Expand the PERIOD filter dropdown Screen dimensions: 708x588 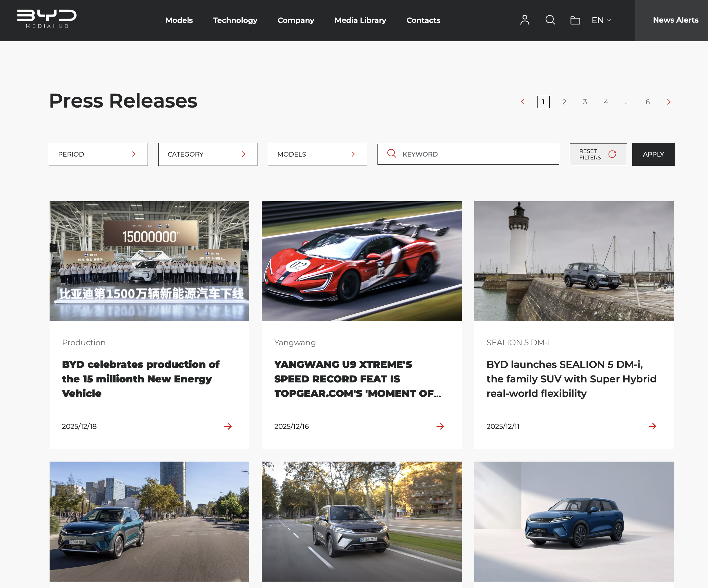pyautogui.click(x=98, y=154)
